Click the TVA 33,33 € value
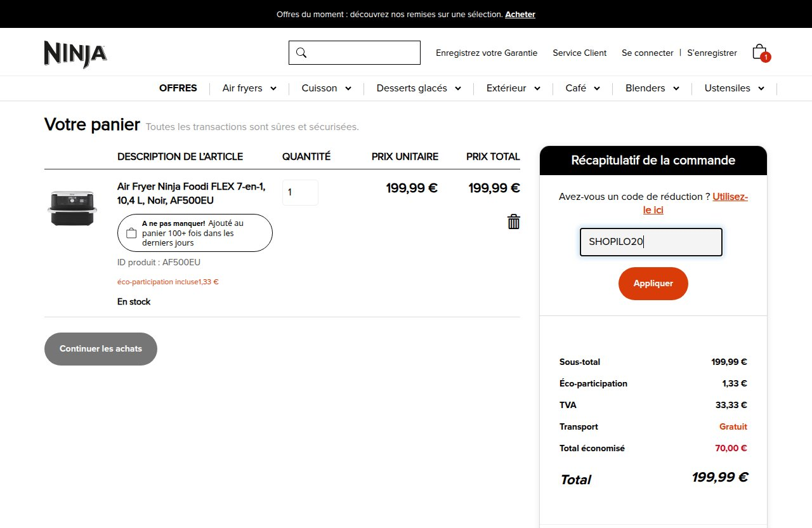Viewport: 812px width, 528px height. [731, 405]
